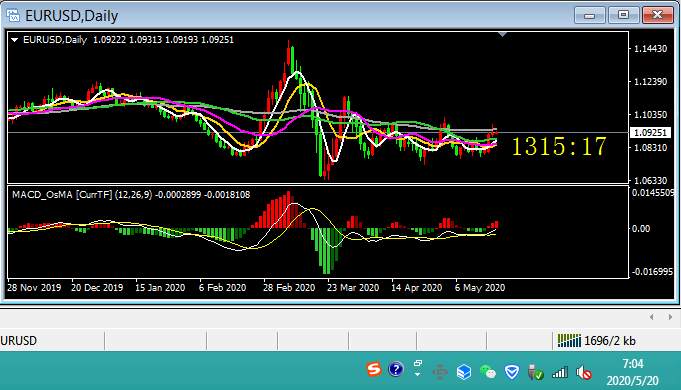681x390 pixels.
Task: Click the 23 Mar 2020 date label
Action: tap(353, 288)
